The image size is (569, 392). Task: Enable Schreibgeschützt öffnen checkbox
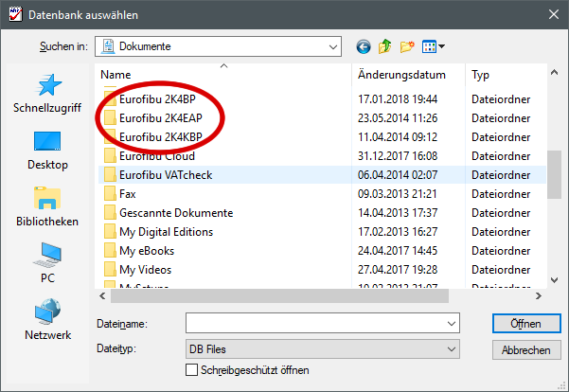pyautogui.click(x=191, y=370)
